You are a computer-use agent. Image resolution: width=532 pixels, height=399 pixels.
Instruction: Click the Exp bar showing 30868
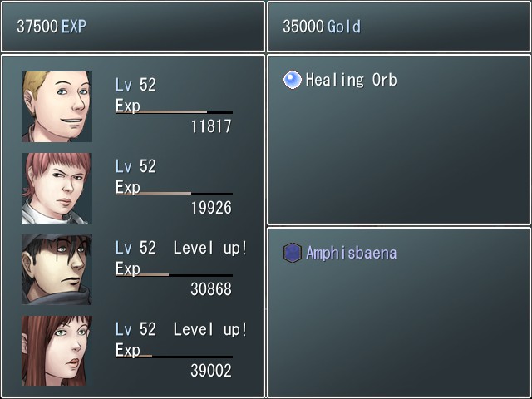coord(175,275)
